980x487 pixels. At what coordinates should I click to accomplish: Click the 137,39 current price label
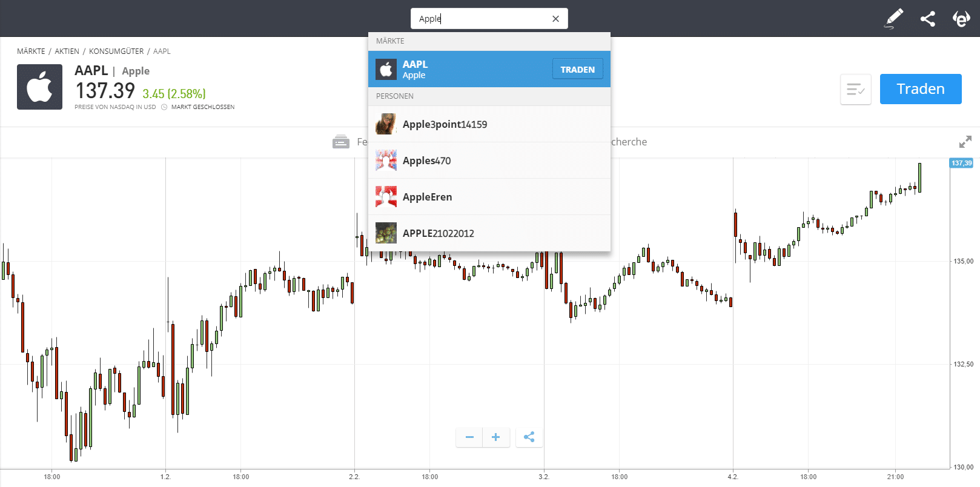(x=961, y=163)
